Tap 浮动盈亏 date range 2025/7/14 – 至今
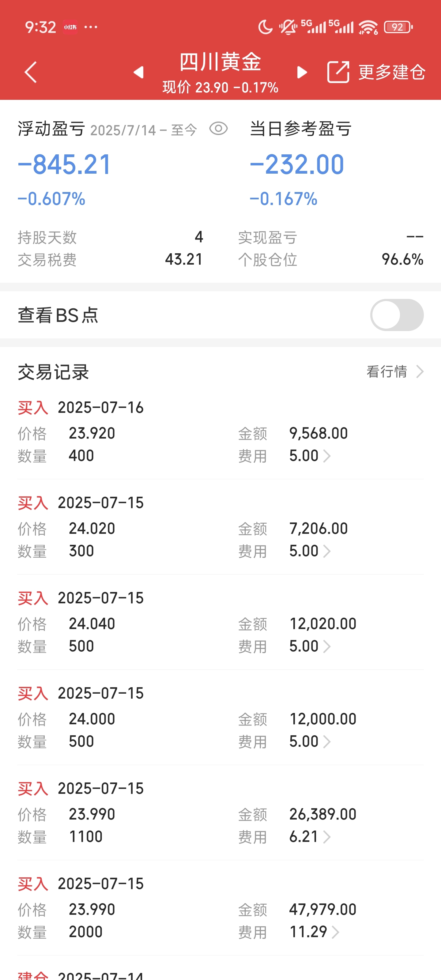The width and height of the screenshot is (441, 980). coord(143,130)
